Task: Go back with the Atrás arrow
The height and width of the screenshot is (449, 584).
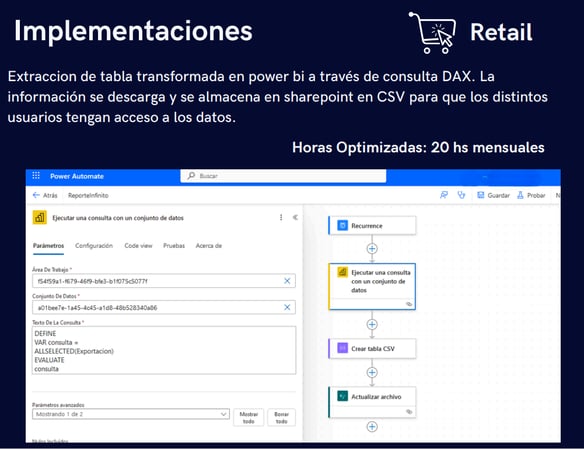Action: click(x=45, y=195)
